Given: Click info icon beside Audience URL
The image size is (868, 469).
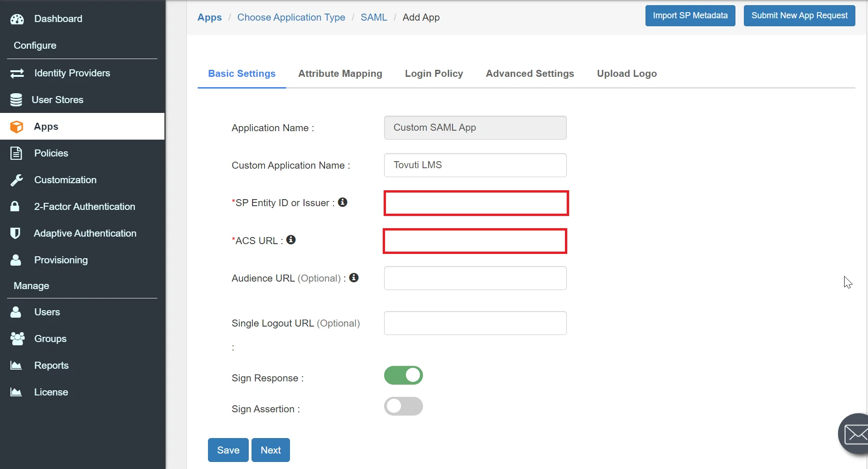Looking at the screenshot, I should [x=354, y=278].
